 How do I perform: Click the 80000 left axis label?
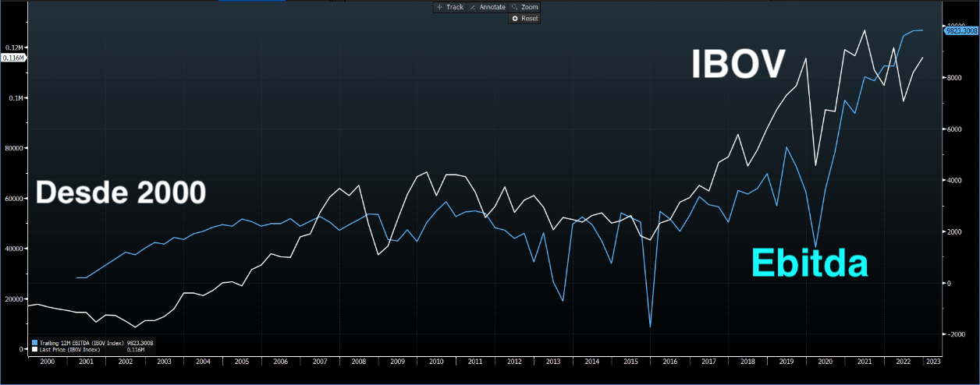(x=16, y=148)
